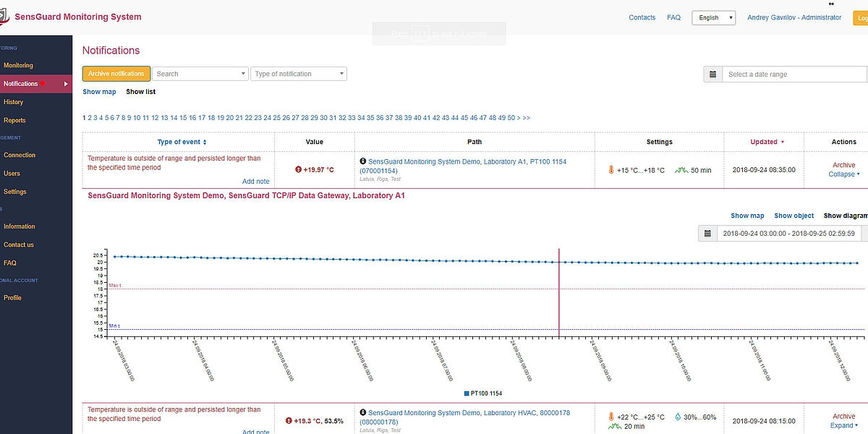Open the Type of notification dropdown
The image size is (868, 434).
point(298,74)
